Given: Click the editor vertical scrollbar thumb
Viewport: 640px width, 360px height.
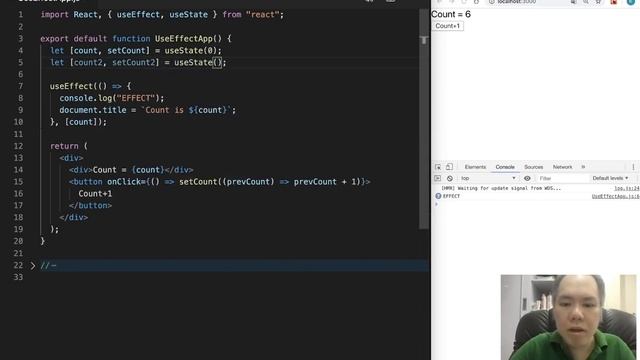Looking at the screenshot, I should [424, 118].
